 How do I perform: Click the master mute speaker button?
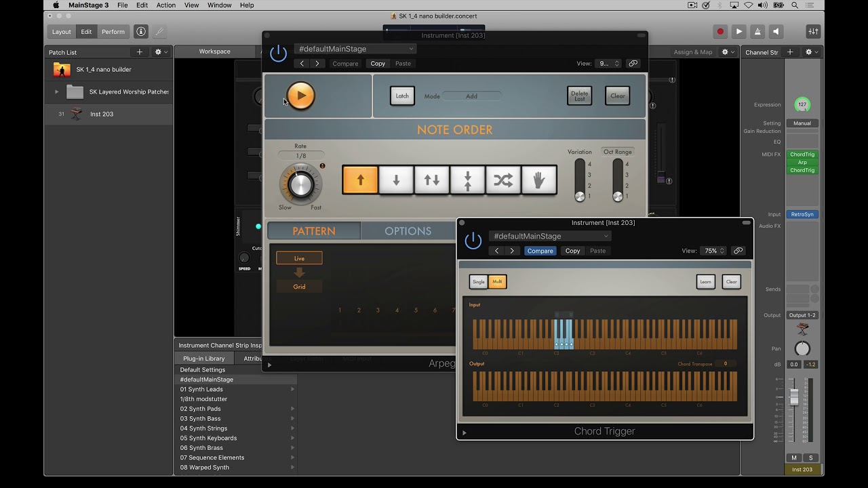coord(776,31)
